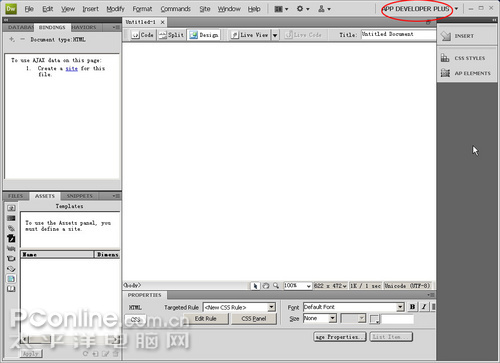Click the site link in Bindings panel

72,68
